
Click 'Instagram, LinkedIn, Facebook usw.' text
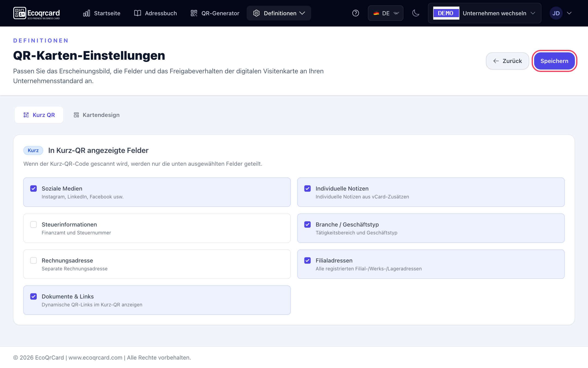pyautogui.click(x=82, y=197)
